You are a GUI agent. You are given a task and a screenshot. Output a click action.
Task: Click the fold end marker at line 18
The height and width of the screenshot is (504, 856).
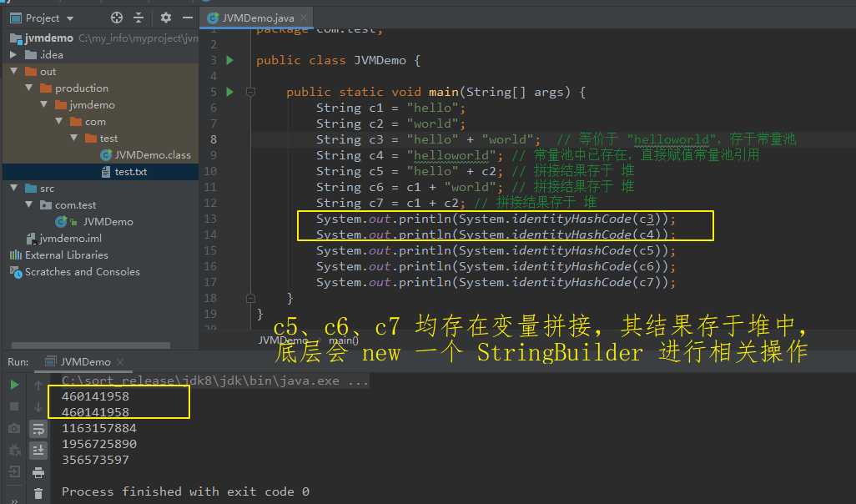tap(250, 298)
